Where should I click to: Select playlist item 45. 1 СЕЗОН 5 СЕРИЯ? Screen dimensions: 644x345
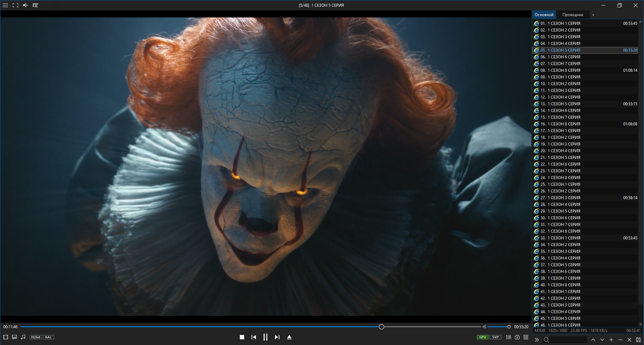click(586, 318)
